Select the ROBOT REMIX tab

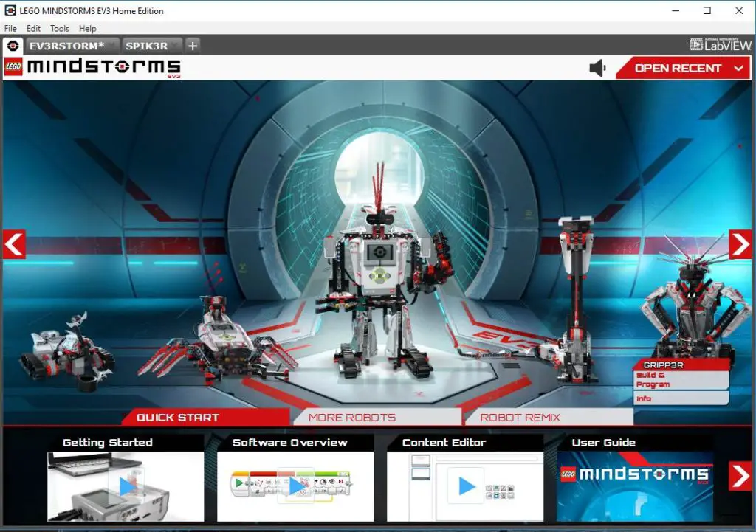pos(549,418)
